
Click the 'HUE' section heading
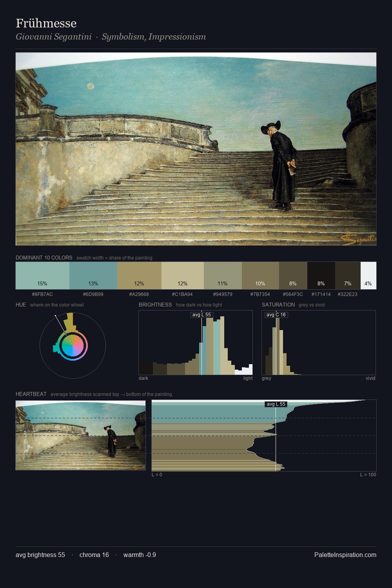pos(21,305)
